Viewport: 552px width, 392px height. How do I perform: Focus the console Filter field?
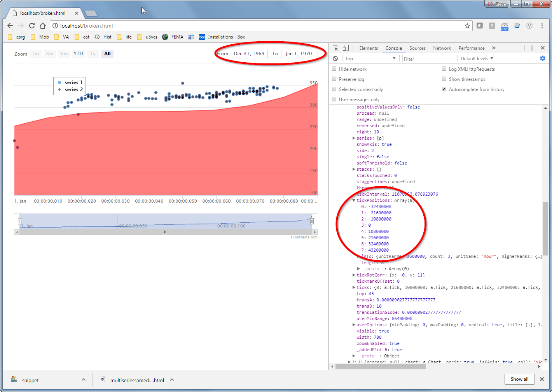[430, 59]
